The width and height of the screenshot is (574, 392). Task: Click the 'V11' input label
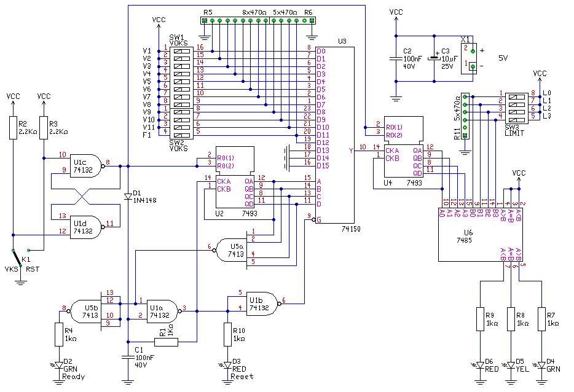click(149, 127)
